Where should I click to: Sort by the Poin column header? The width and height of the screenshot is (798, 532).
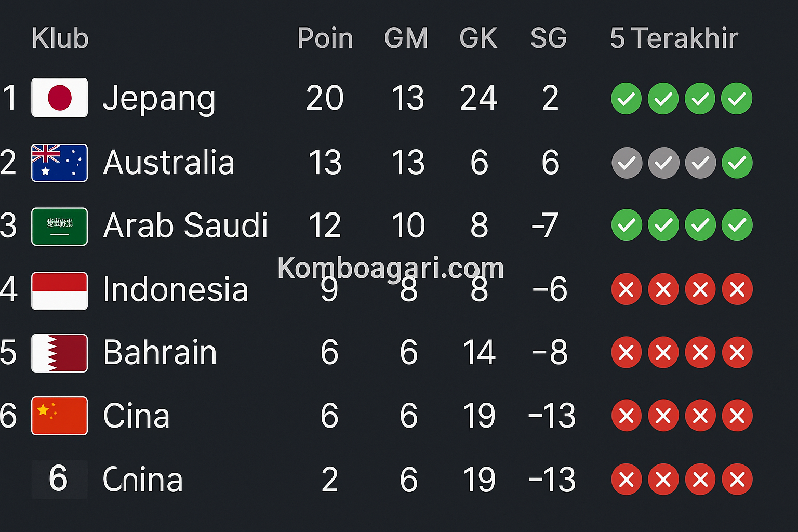pos(325,38)
